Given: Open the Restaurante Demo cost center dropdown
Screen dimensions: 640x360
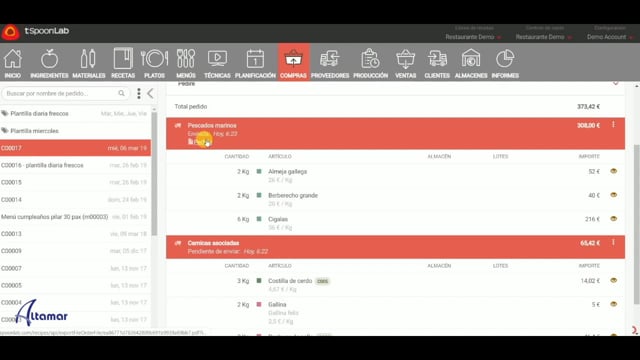Looking at the screenshot, I should pos(543,37).
